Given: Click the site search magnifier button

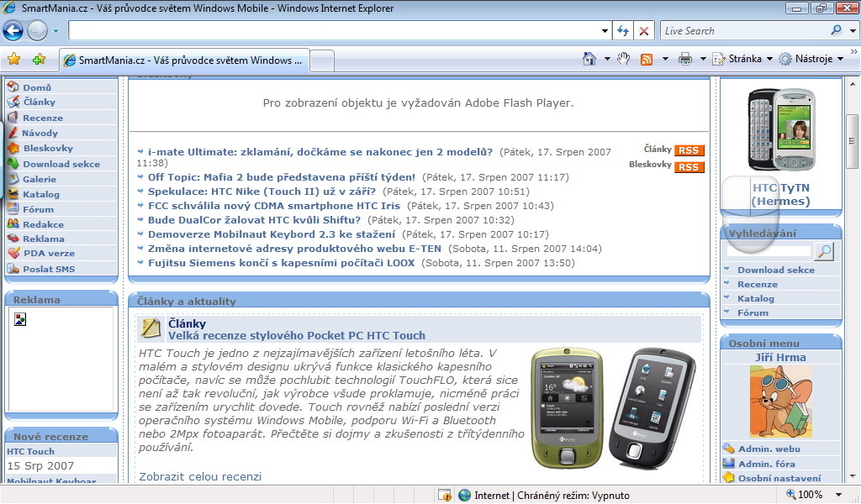Looking at the screenshot, I should click(824, 251).
